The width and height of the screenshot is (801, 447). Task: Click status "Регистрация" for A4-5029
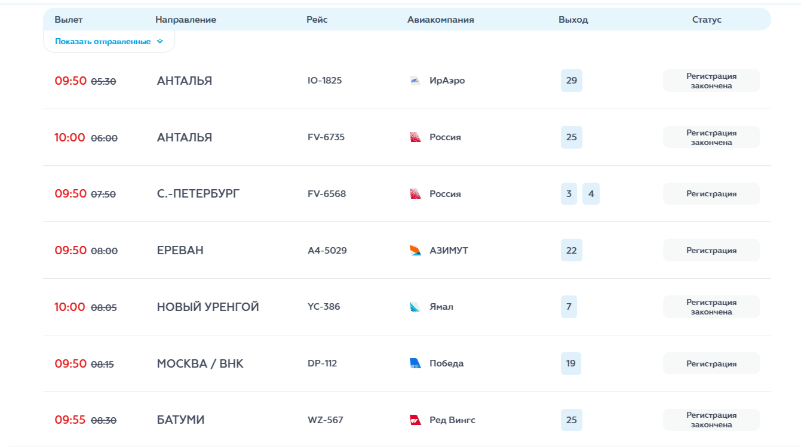(x=712, y=250)
